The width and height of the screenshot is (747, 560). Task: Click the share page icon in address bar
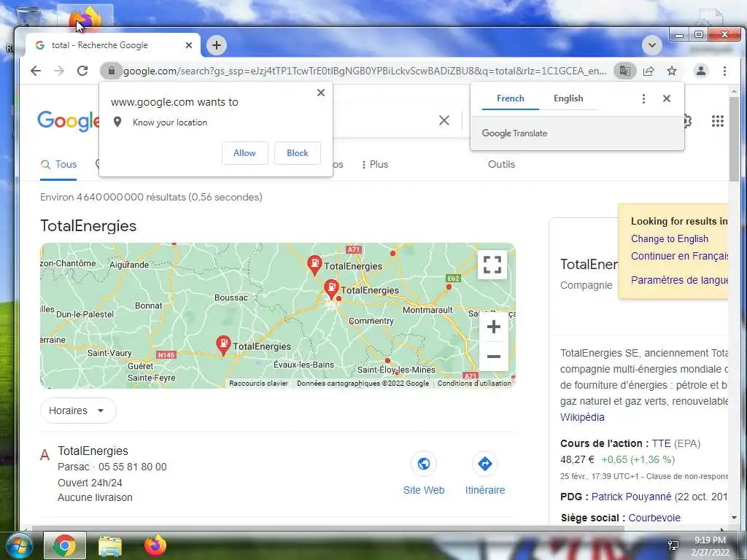[x=649, y=71]
